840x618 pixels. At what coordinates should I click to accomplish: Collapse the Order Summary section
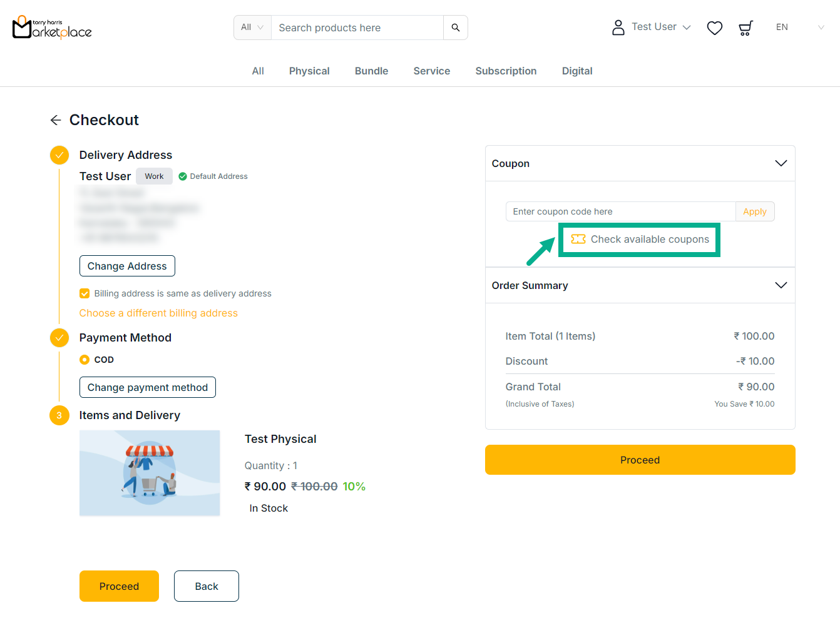click(781, 285)
